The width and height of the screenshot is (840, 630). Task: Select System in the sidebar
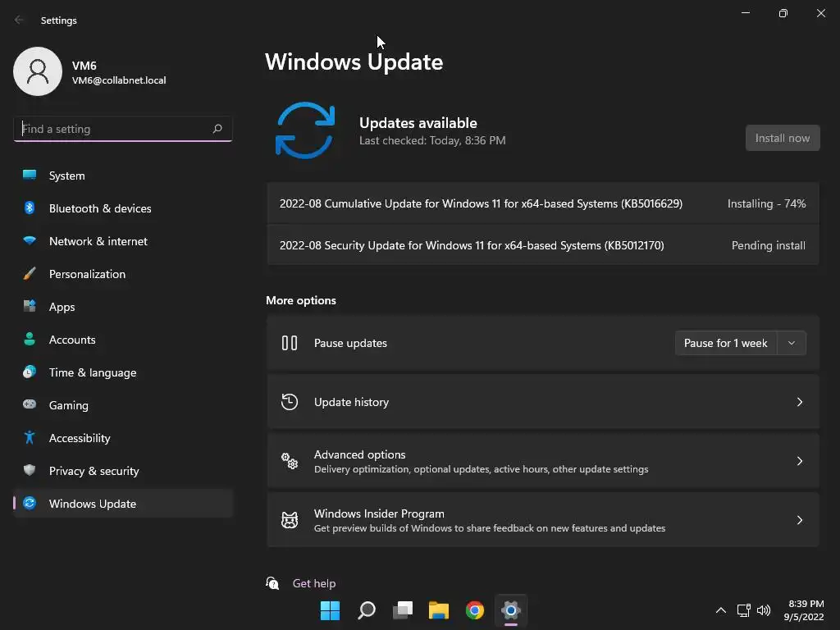click(123, 176)
